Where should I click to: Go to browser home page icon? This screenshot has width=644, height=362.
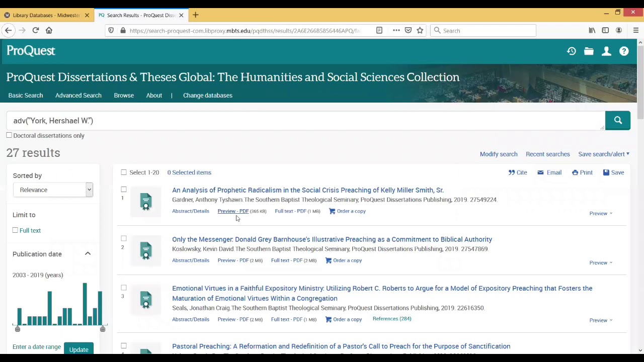[x=49, y=31]
